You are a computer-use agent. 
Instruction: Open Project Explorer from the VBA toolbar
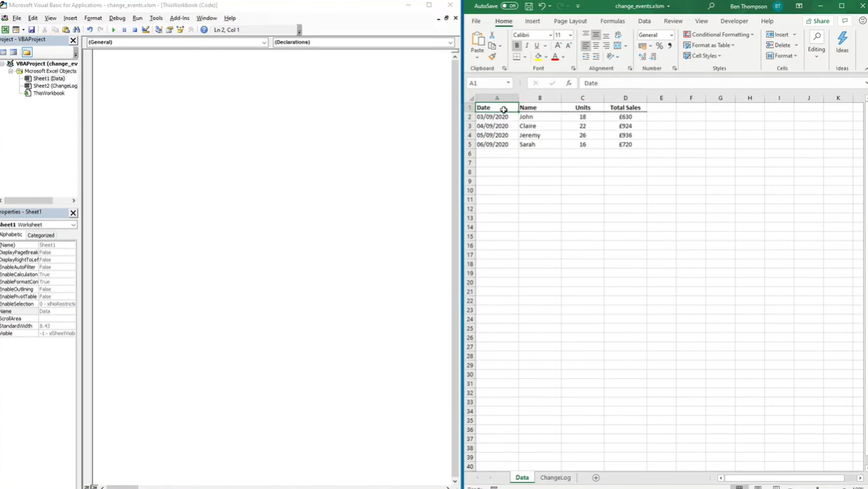pos(159,30)
